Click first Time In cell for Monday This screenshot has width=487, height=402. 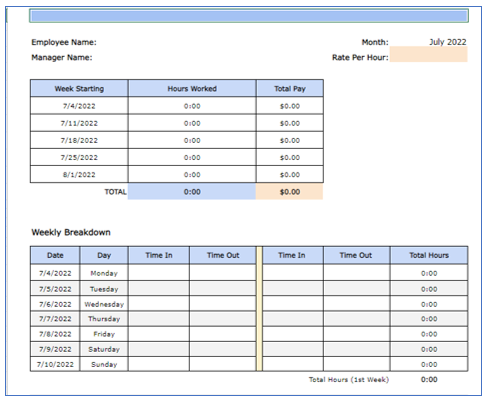pyautogui.click(x=159, y=273)
